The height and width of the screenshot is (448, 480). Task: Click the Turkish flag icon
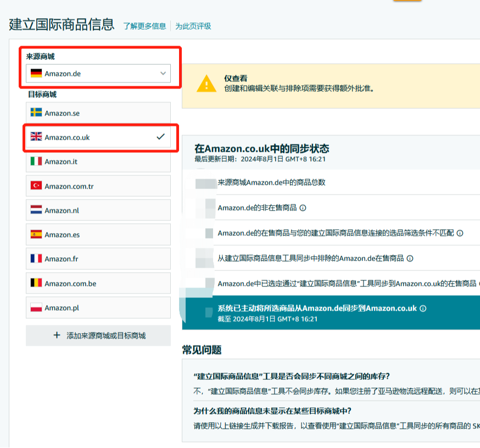click(36, 185)
